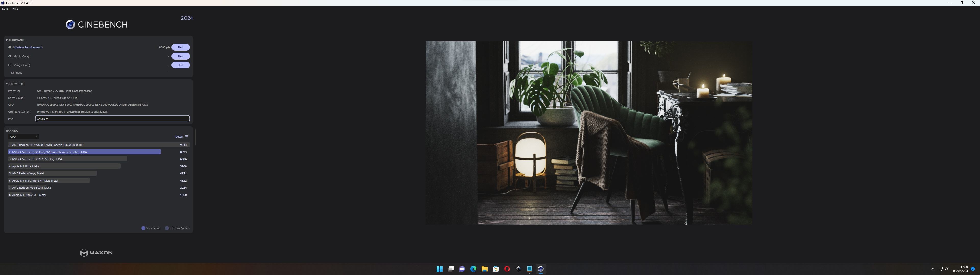Expand the GPU ranking category dropdown

(x=23, y=137)
